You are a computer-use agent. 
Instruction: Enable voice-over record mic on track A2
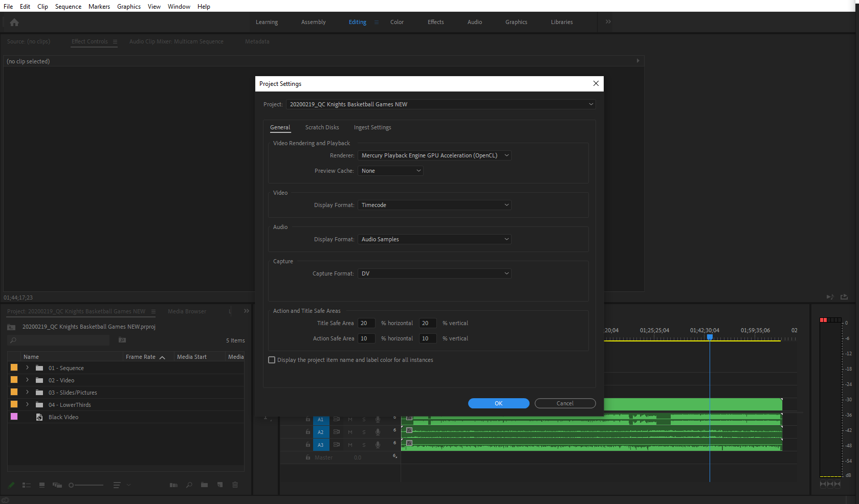tap(378, 432)
